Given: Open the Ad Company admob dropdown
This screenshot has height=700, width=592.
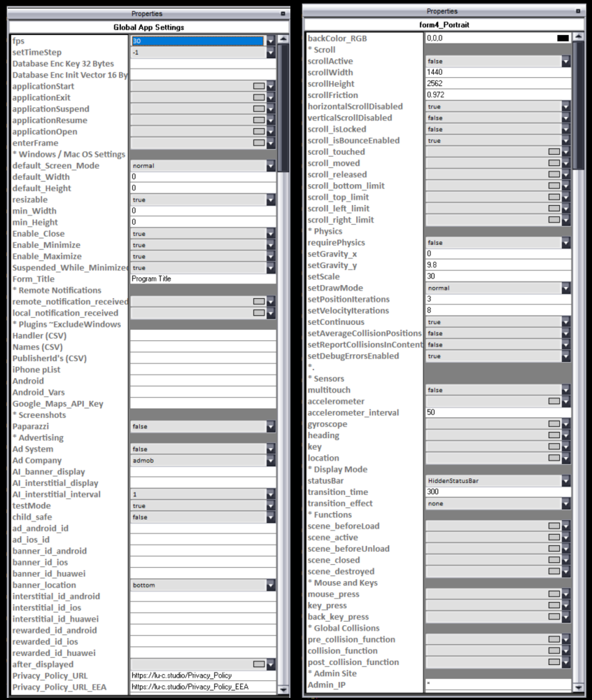Looking at the screenshot, I should [x=271, y=461].
